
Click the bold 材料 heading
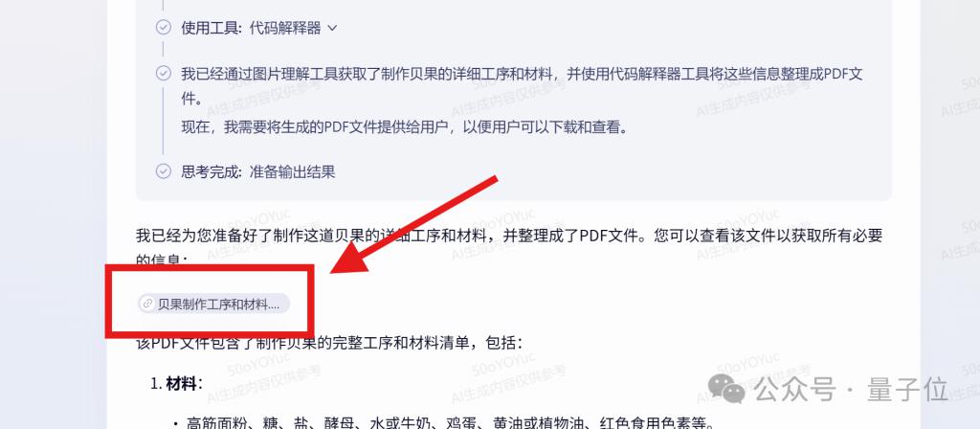click(181, 383)
